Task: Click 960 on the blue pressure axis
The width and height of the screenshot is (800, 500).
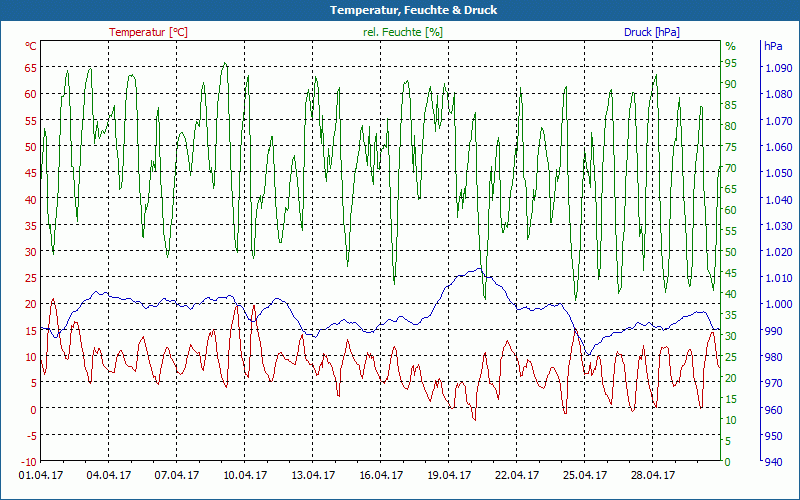Action: (x=773, y=409)
